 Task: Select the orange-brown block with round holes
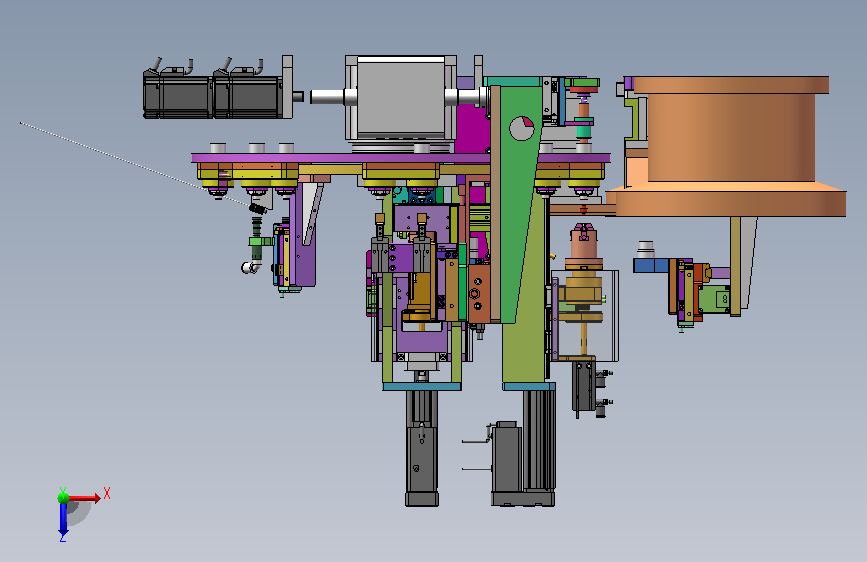click(477, 293)
